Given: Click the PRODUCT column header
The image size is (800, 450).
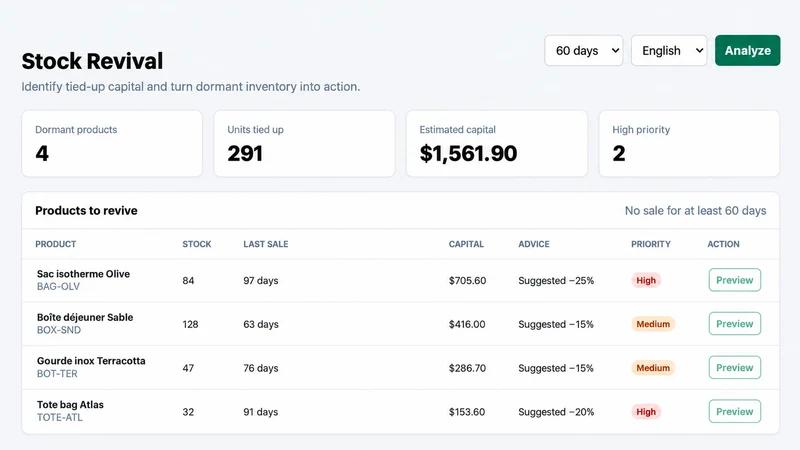Looking at the screenshot, I should (x=56, y=244).
